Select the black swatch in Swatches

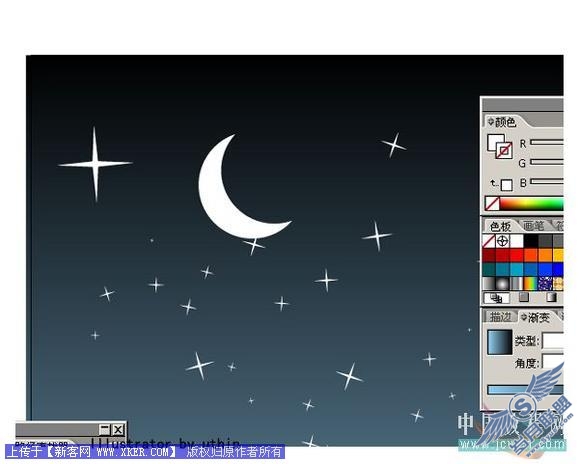[531, 241]
